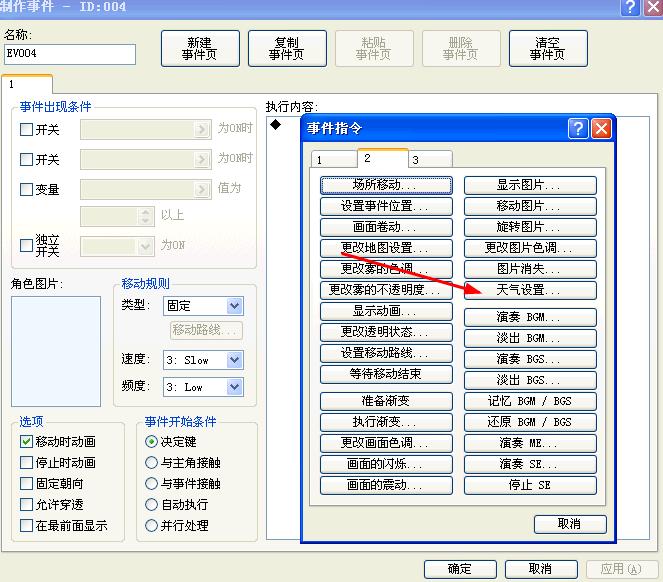Open the 天气设置 command
The width and height of the screenshot is (663, 582).
click(x=530, y=290)
